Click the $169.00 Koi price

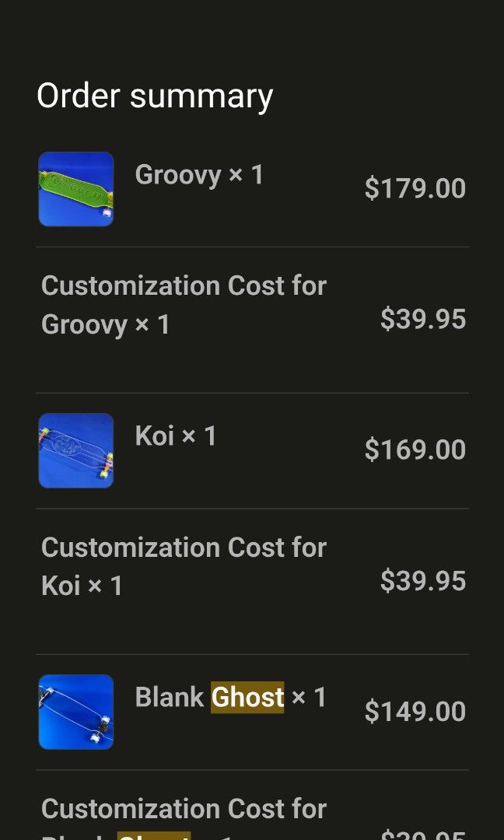pyautogui.click(x=415, y=450)
